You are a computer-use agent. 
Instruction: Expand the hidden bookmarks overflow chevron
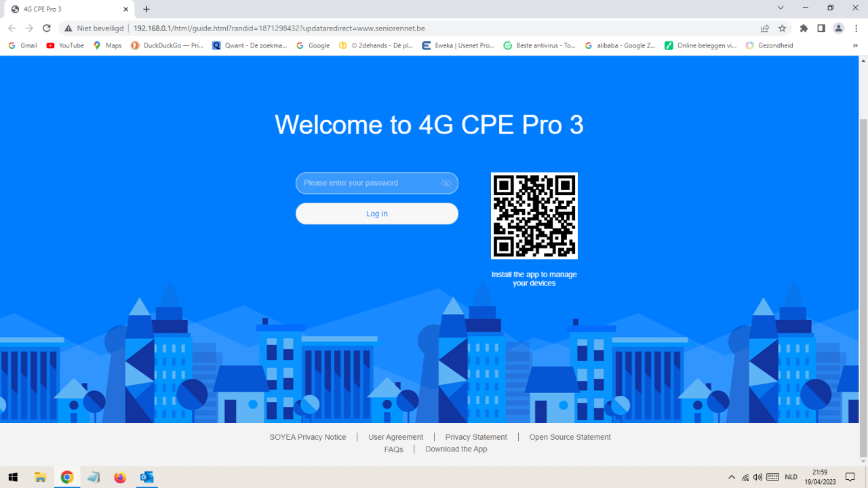tap(856, 45)
